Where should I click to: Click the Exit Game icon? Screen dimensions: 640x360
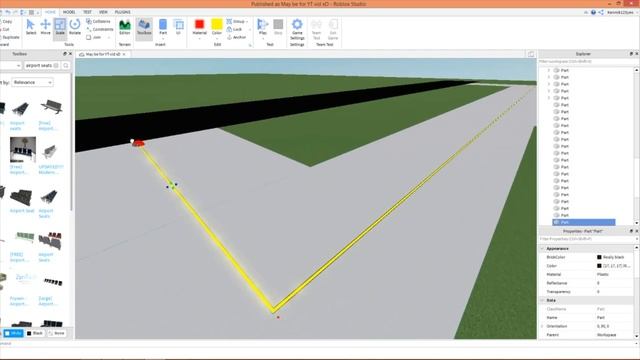coord(333,29)
